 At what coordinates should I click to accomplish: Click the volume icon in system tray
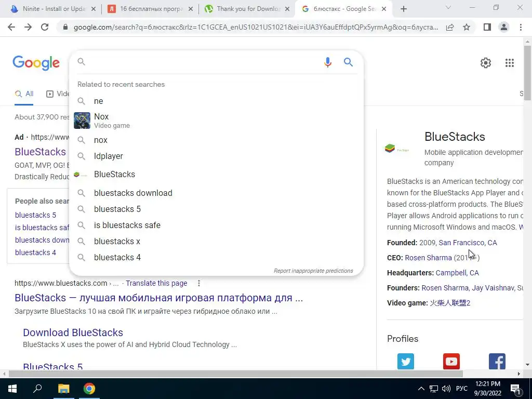446,389
